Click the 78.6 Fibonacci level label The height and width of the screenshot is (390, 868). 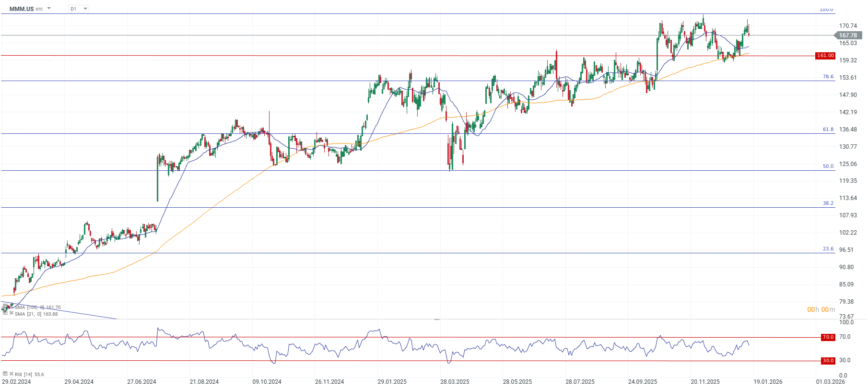tap(828, 77)
